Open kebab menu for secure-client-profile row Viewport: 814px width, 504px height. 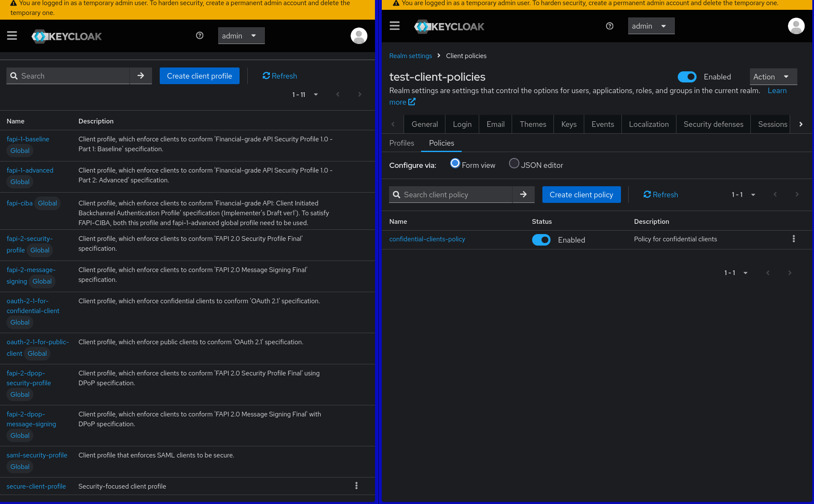tap(356, 486)
